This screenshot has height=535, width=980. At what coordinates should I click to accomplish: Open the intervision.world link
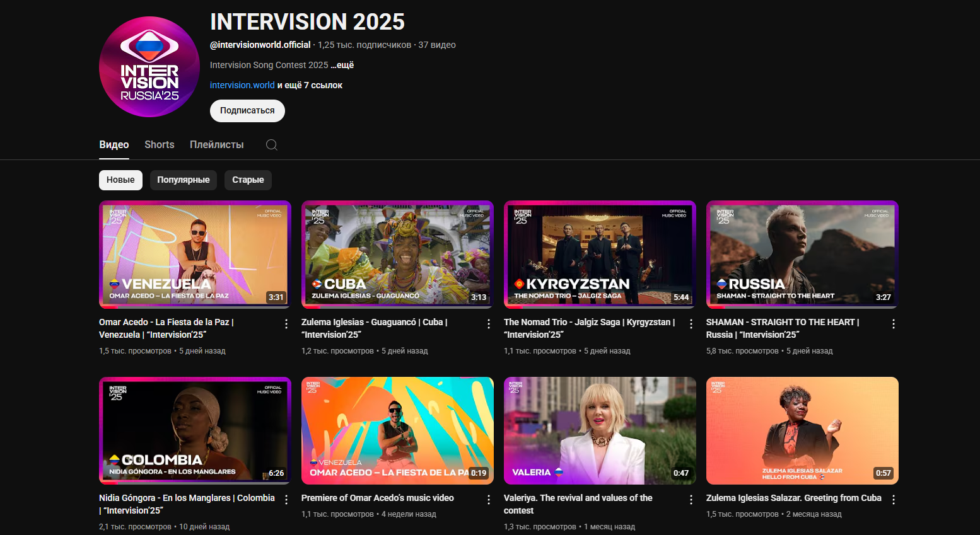(242, 85)
